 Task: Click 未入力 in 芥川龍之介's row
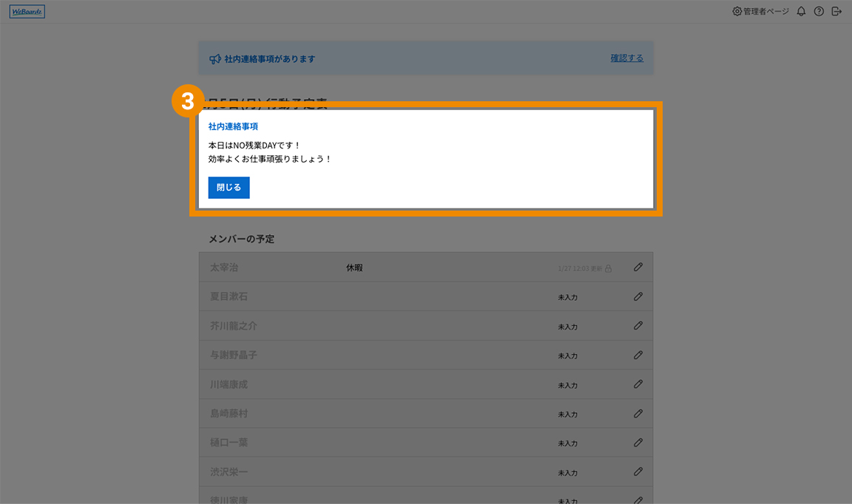coord(568,327)
